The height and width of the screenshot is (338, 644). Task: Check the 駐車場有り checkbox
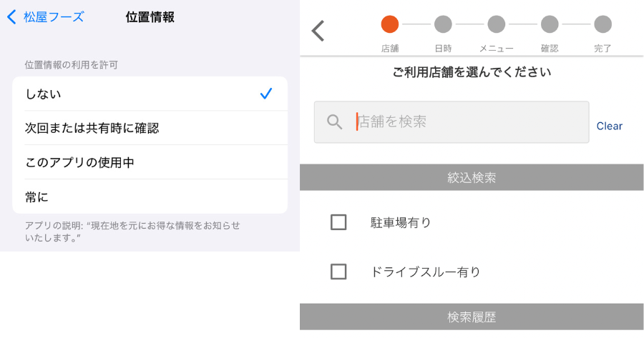point(338,222)
